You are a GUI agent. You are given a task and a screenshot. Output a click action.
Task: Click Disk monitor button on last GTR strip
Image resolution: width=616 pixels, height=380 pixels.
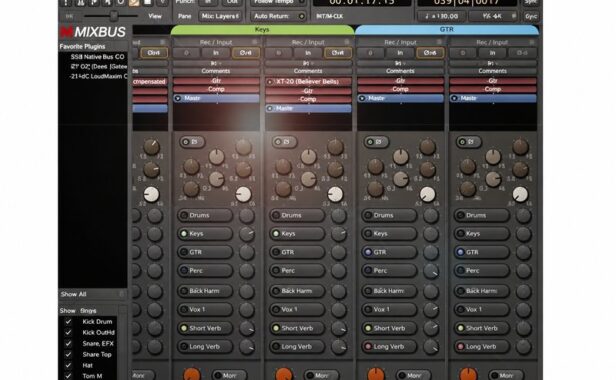(x=522, y=53)
